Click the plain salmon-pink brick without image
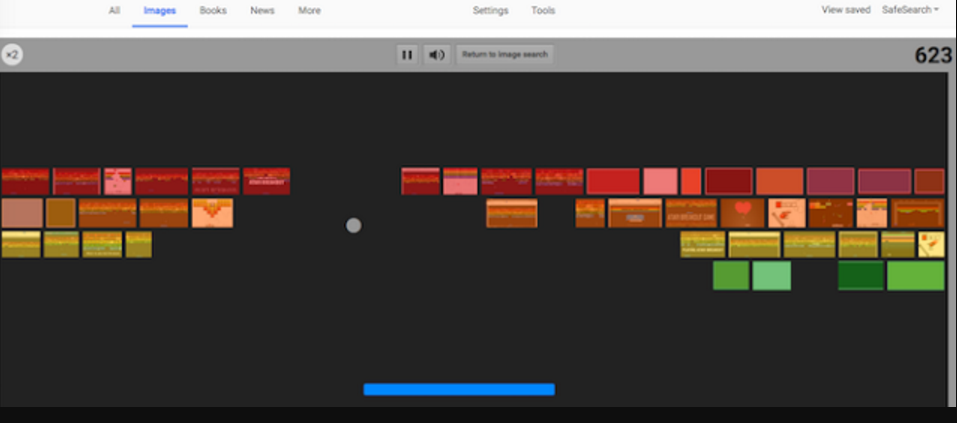Image resolution: width=957 pixels, height=423 pixels. [660, 181]
